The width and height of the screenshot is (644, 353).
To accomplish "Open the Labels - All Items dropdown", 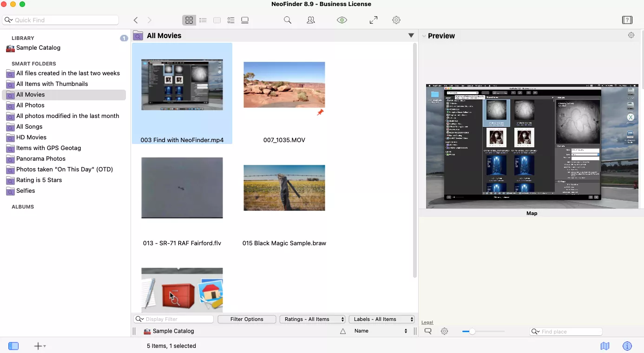I will 381,319.
